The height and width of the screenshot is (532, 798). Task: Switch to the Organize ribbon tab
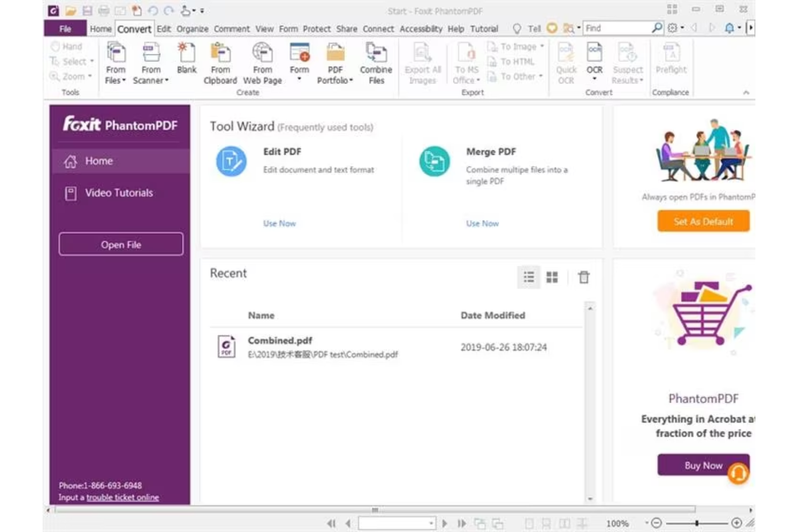coord(192,29)
